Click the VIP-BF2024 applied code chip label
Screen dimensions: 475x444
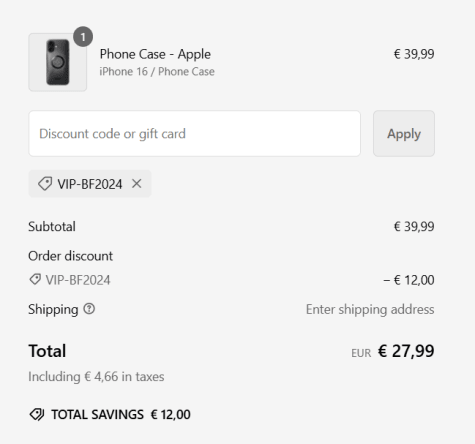90,184
